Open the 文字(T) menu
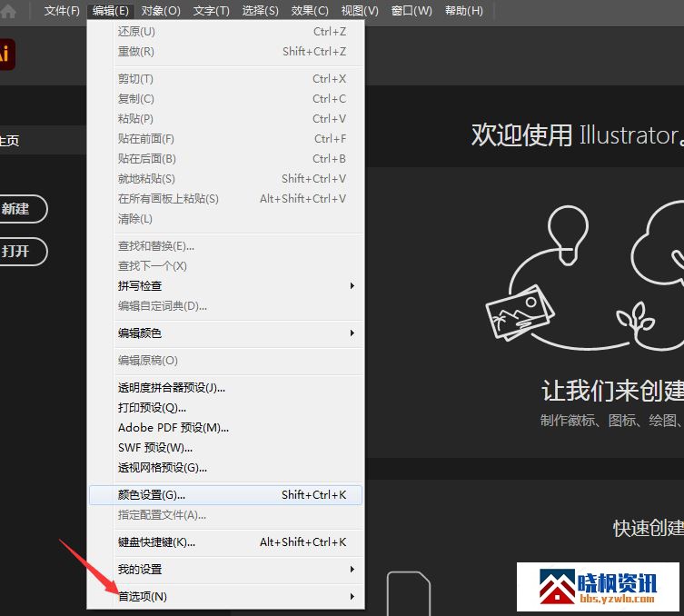684x616 pixels. click(x=211, y=11)
